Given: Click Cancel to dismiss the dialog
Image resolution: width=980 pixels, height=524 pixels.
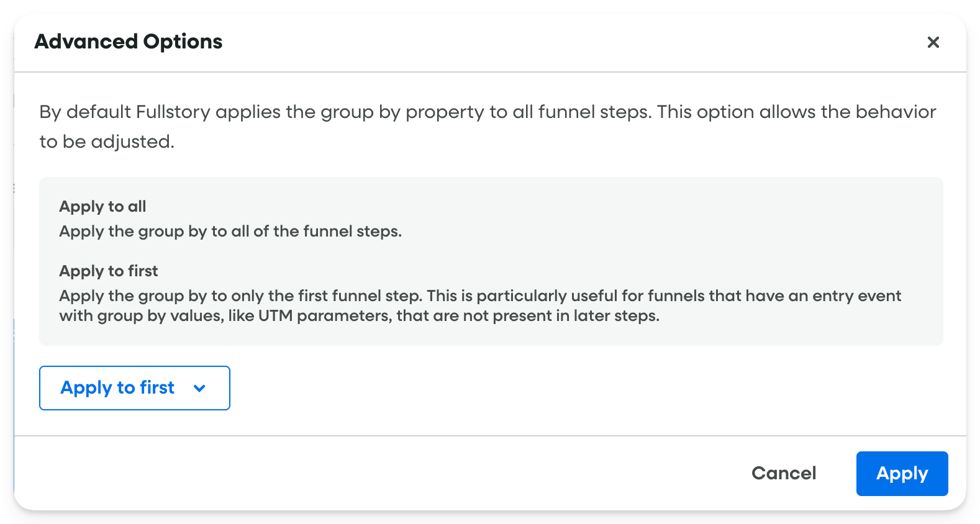Looking at the screenshot, I should click(784, 473).
